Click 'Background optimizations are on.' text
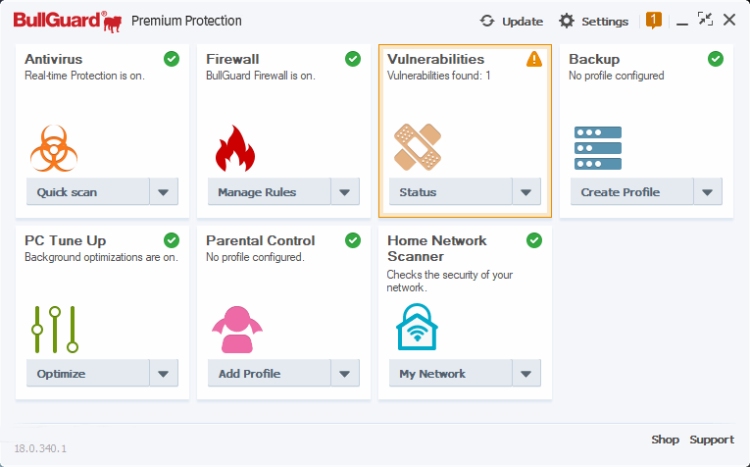This screenshot has width=750, height=467. coord(101,257)
